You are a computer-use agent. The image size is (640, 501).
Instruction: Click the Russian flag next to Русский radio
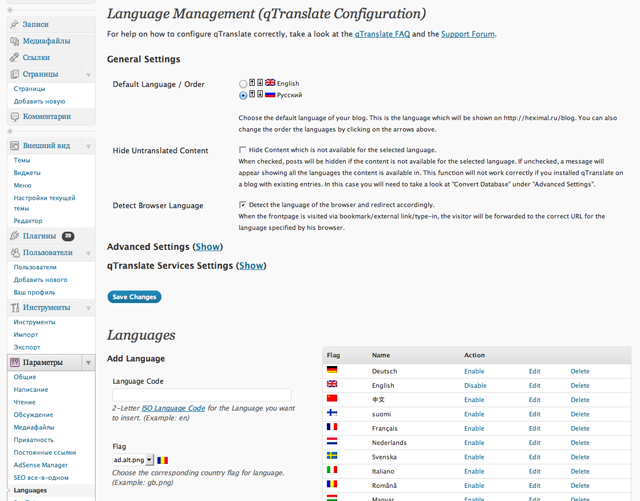click(x=270, y=94)
